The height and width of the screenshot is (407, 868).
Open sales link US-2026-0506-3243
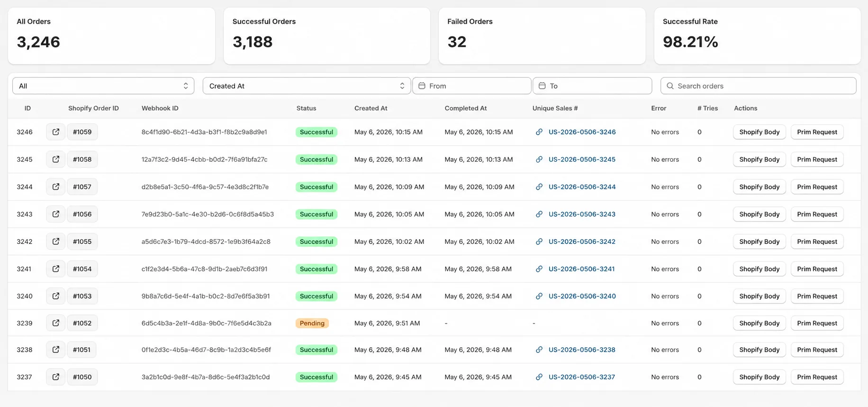[x=582, y=214]
